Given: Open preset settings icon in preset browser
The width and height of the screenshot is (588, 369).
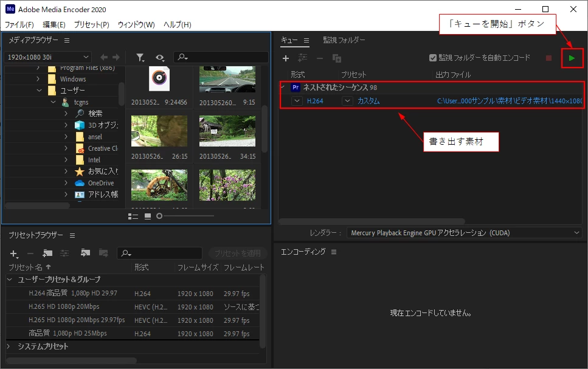Looking at the screenshot, I should click(64, 253).
